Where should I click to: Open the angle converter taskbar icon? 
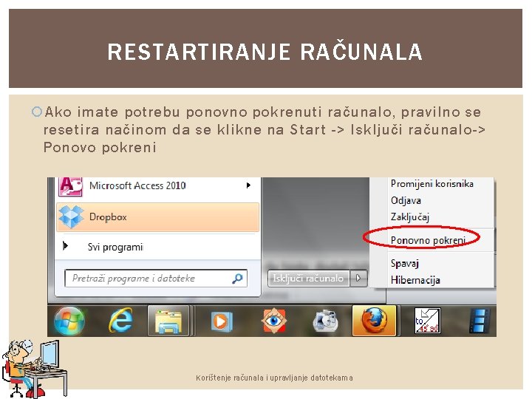tap(428, 321)
